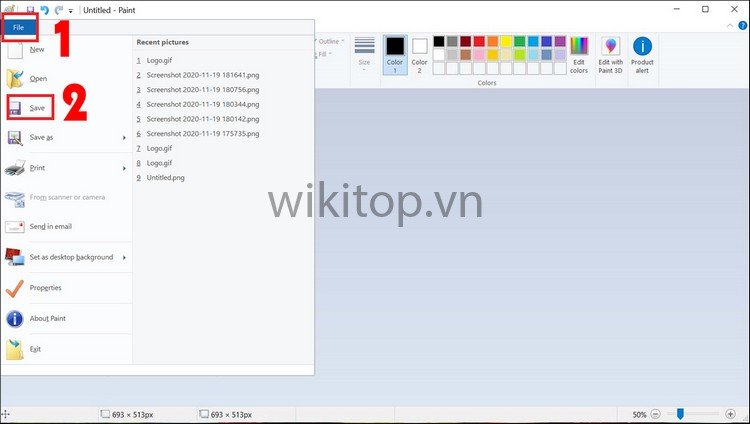
Task: Select the Color 2 white box
Action: tap(420, 47)
